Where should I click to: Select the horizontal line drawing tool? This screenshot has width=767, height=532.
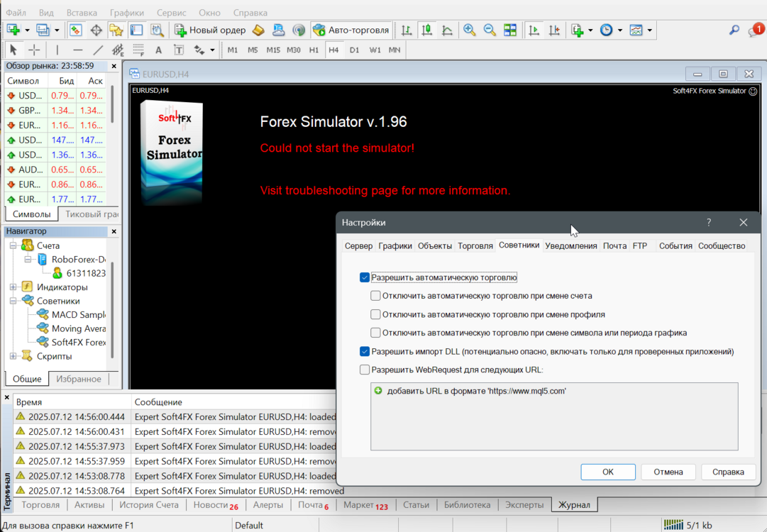[78, 50]
